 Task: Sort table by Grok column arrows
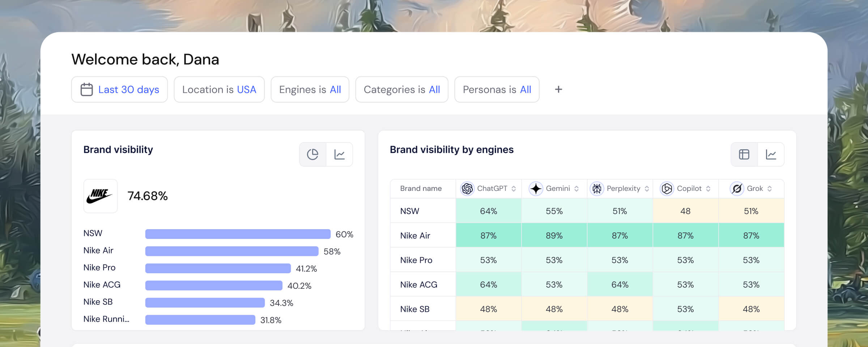770,189
